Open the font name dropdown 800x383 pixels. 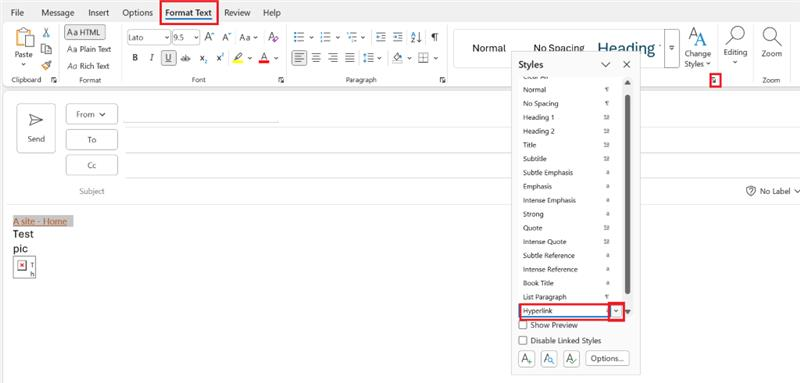pyautogui.click(x=166, y=37)
